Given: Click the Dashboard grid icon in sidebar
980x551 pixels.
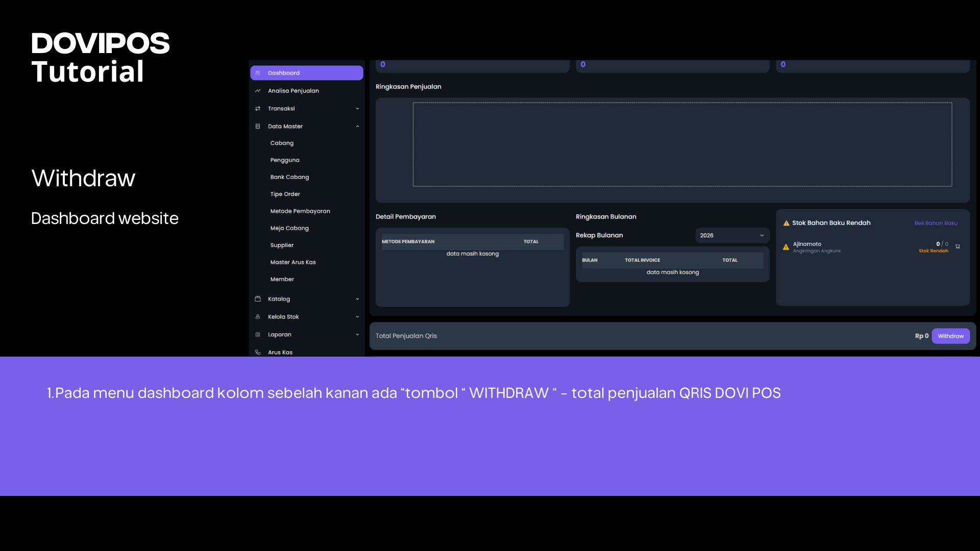Looking at the screenshot, I should point(258,73).
